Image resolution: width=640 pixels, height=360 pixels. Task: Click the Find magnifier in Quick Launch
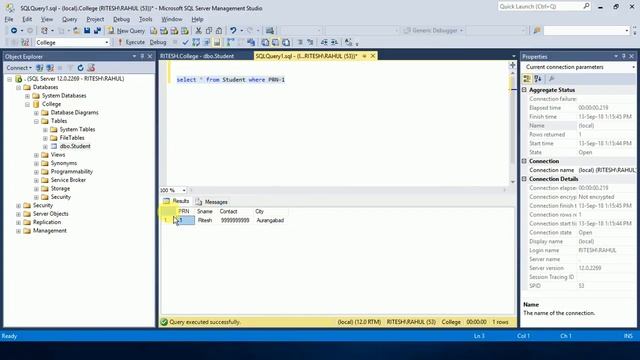tap(586, 6)
